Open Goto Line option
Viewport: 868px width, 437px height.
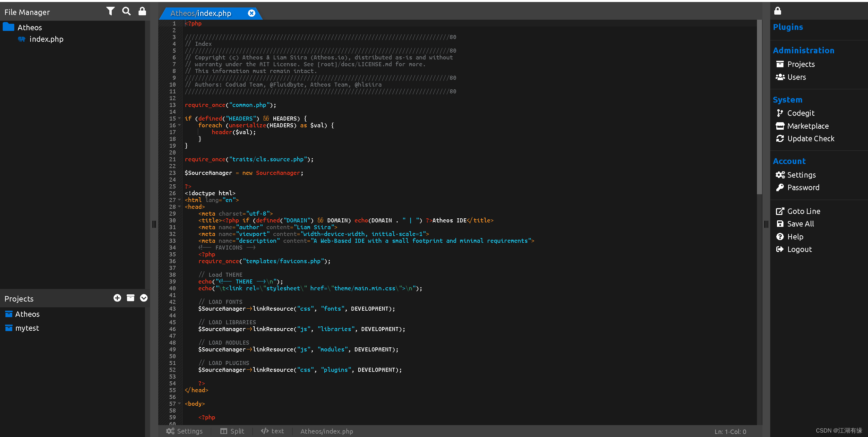tap(803, 211)
